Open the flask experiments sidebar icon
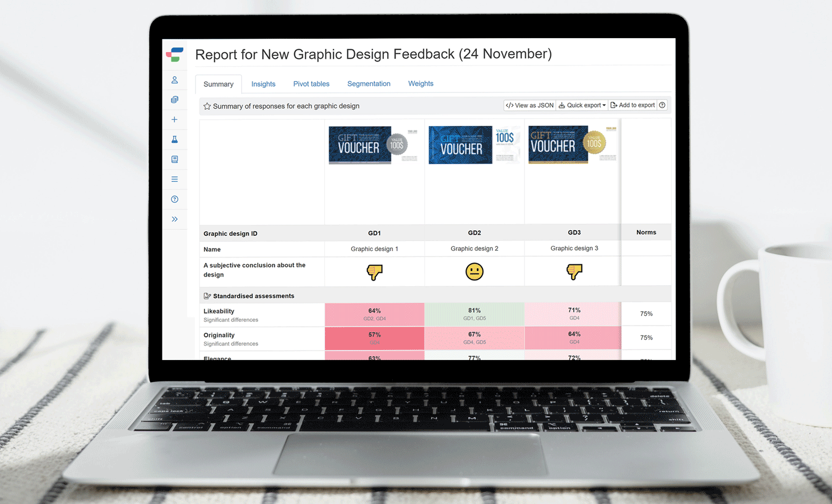832x504 pixels. pyautogui.click(x=175, y=139)
